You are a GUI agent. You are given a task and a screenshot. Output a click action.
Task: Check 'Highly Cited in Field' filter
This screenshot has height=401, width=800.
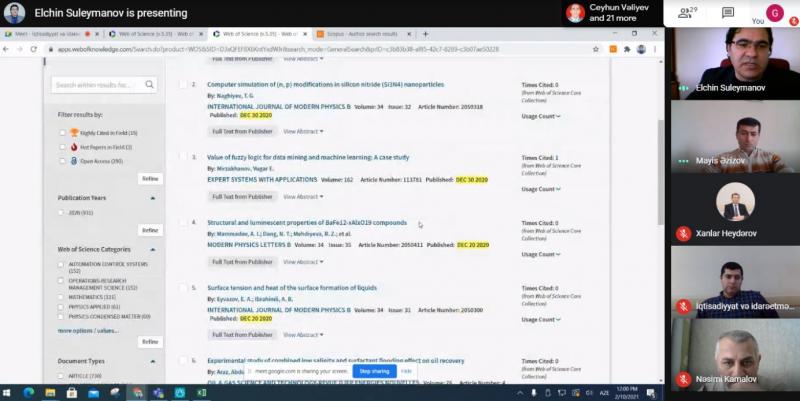(62, 133)
